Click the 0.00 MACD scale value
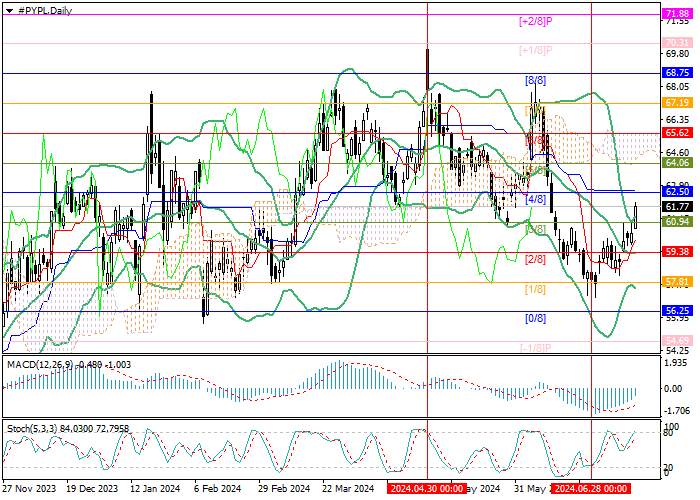Screen dimensions: 700x500 (673, 389)
